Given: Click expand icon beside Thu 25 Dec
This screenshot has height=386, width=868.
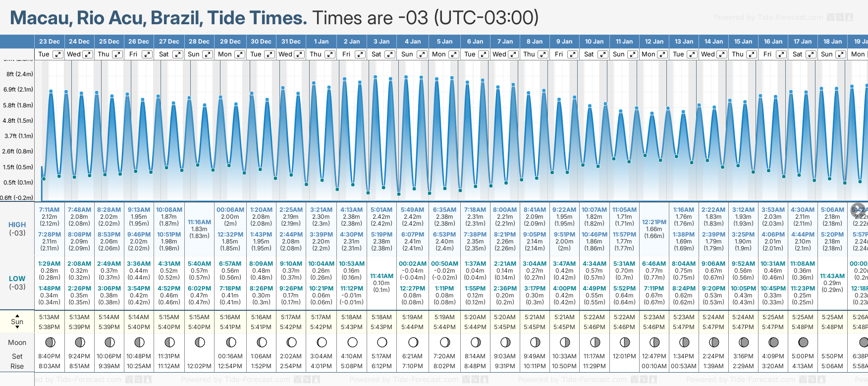Looking at the screenshot, I should [117, 54].
